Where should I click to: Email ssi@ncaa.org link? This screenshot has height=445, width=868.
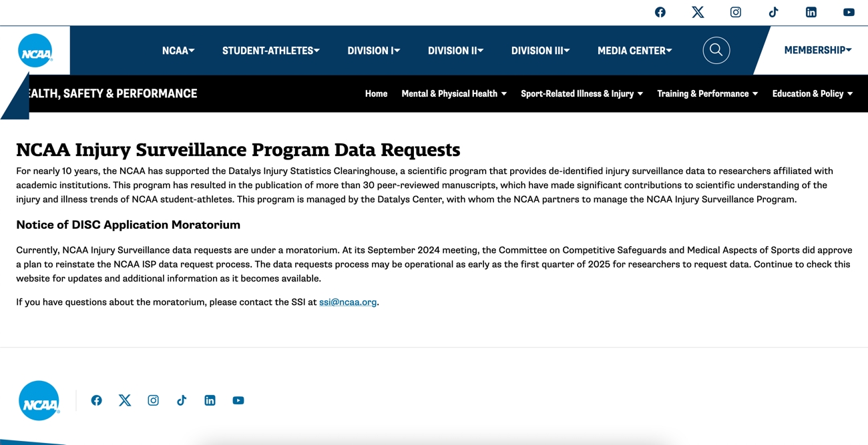348,302
